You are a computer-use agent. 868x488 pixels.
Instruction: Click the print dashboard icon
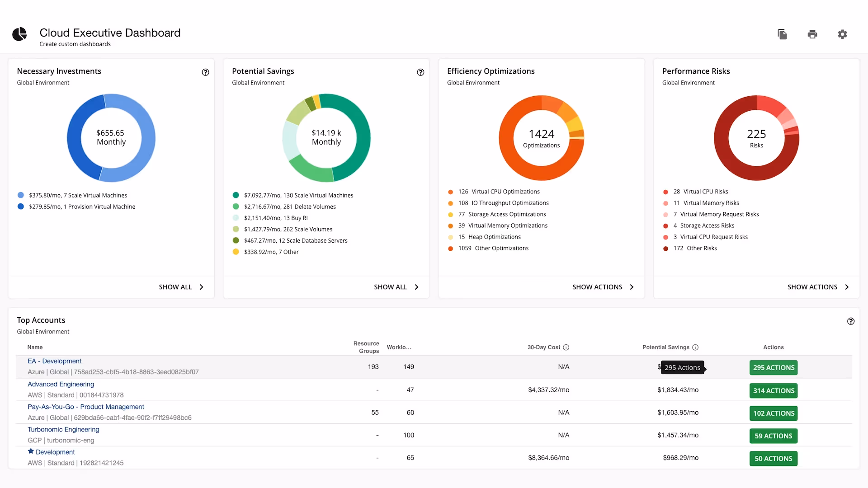pos(812,34)
